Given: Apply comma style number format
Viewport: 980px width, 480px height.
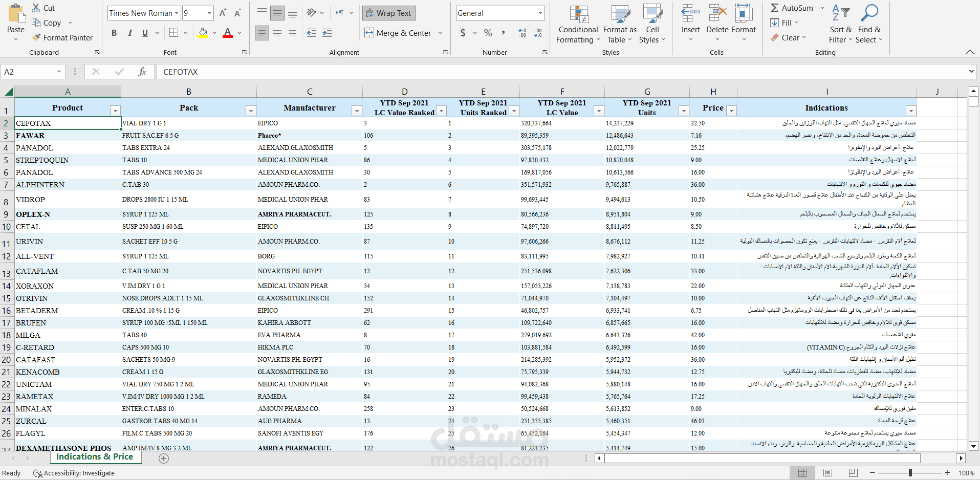Looking at the screenshot, I should point(504,33).
